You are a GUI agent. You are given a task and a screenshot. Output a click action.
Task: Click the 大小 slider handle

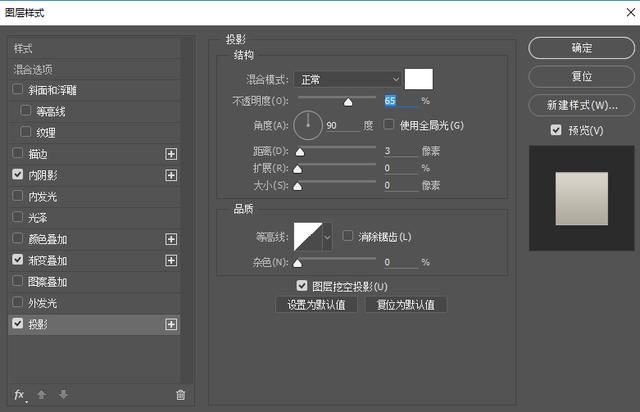298,187
